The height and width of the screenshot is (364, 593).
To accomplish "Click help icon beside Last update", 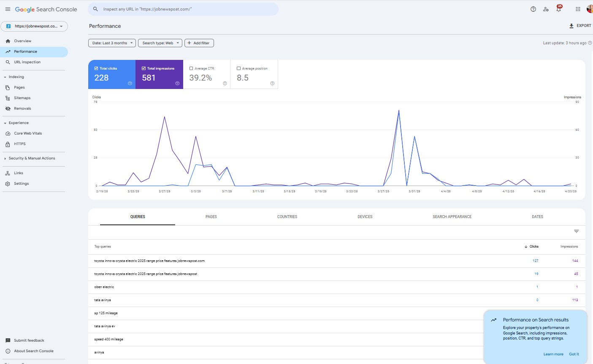I will 590,43.
